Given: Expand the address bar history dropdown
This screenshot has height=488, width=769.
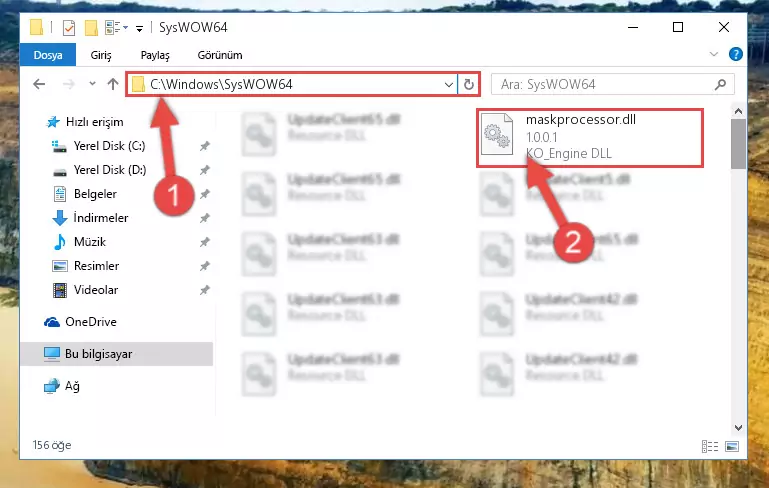Looking at the screenshot, I should point(448,84).
